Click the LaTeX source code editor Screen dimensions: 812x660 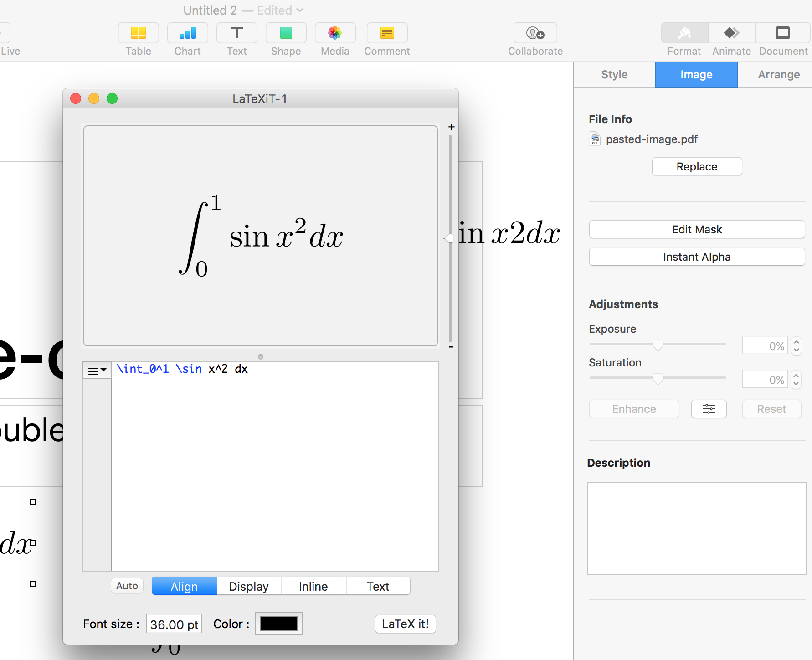tap(275, 466)
